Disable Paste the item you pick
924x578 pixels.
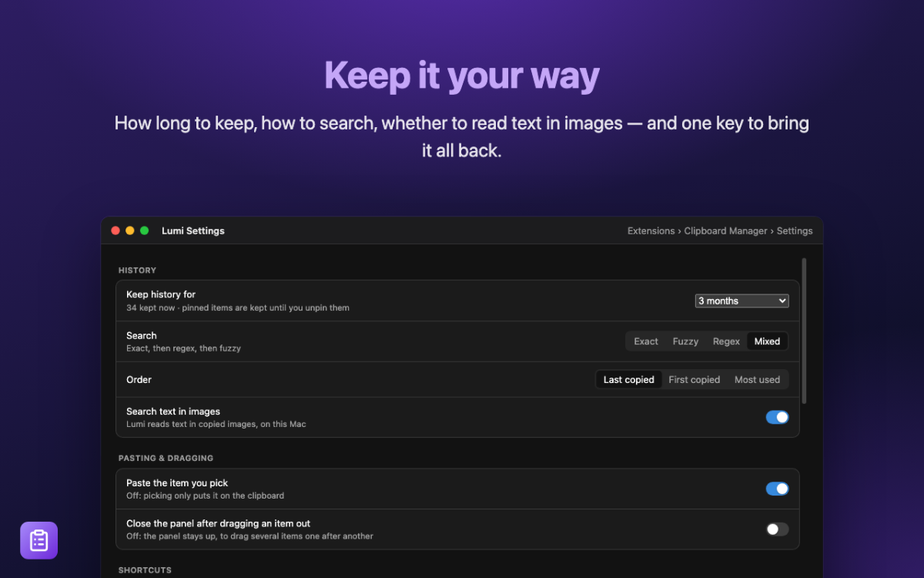point(777,489)
